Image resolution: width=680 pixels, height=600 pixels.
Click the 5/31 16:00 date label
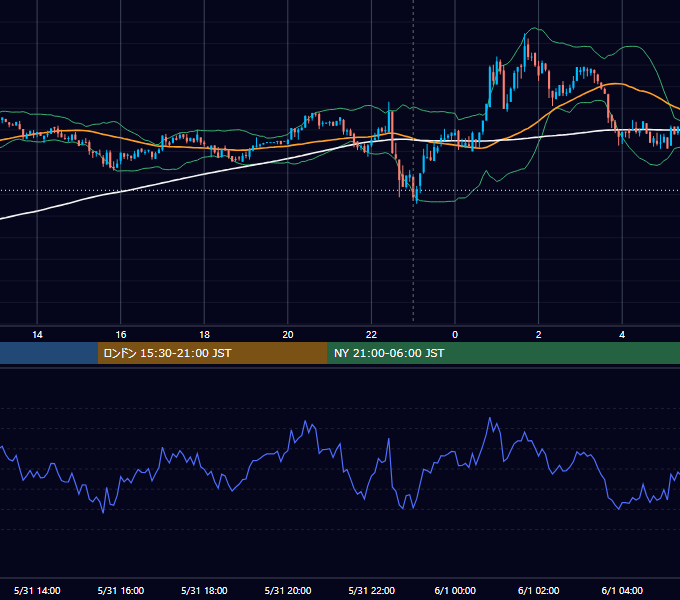[121, 590]
